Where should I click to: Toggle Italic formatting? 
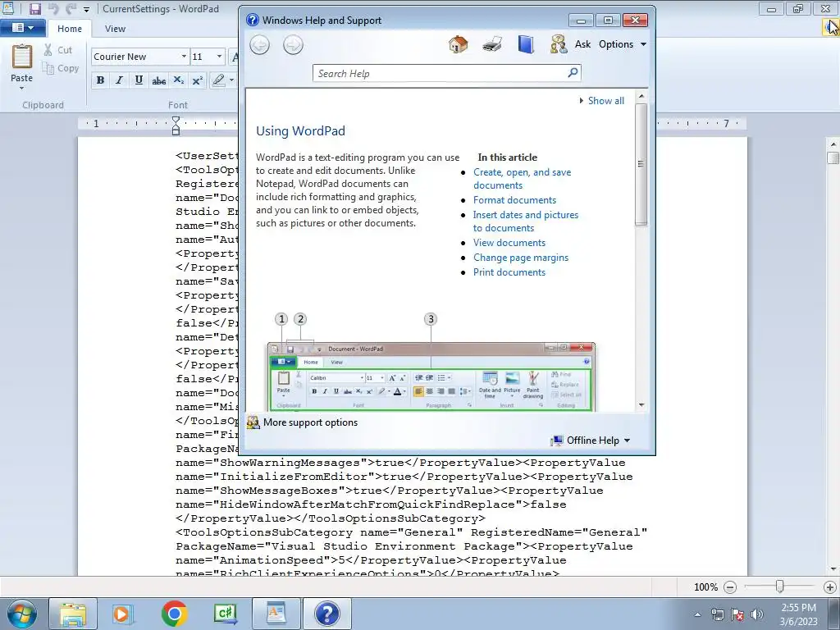coord(119,80)
